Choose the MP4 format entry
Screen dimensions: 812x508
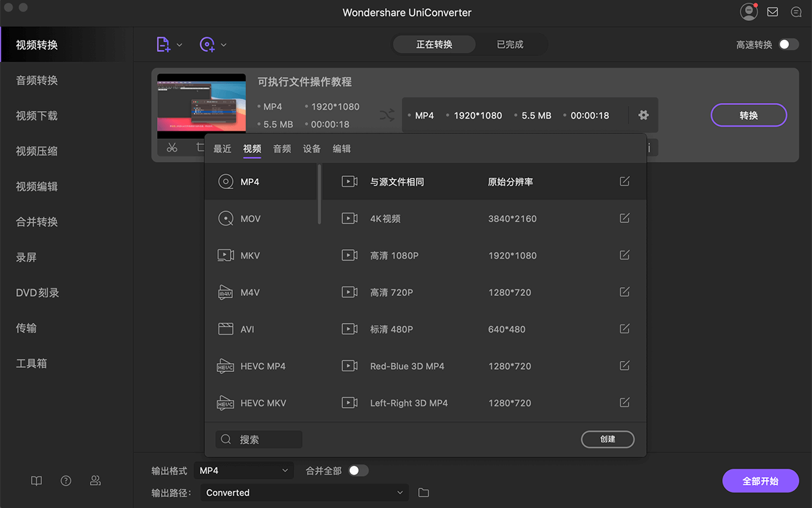[261, 182]
